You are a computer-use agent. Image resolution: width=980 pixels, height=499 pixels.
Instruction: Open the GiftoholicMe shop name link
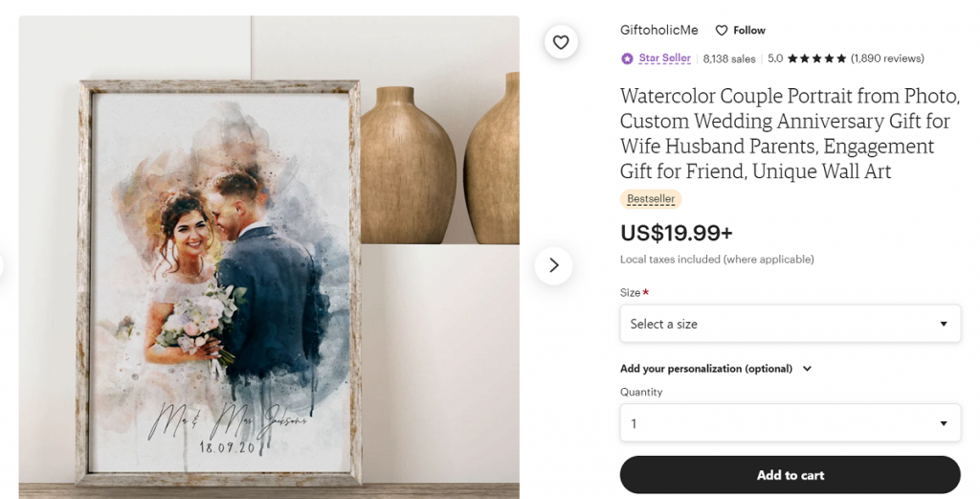659,31
